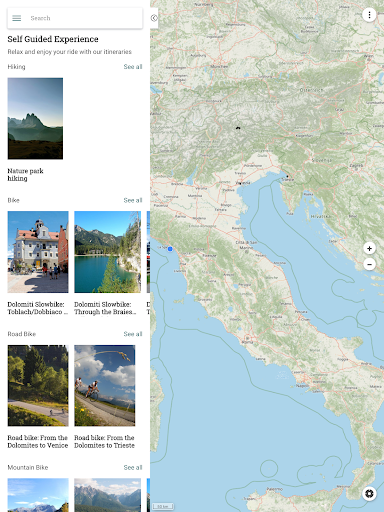Select first Mountain Bike itinerary image
This screenshot has height=512, width=384.
pos(38,495)
